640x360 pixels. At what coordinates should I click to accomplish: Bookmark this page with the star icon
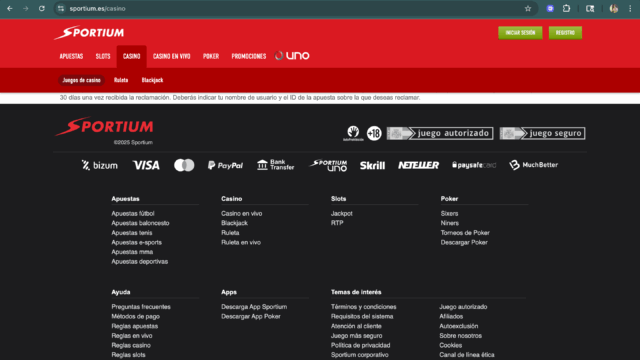[528, 9]
